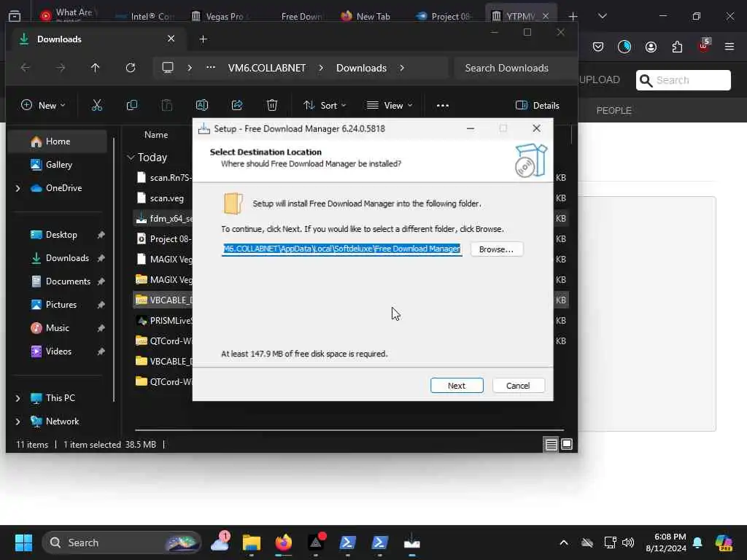Image resolution: width=747 pixels, height=560 pixels.
Task: Click the Paste icon in Explorer toolbar
Action: (x=167, y=105)
